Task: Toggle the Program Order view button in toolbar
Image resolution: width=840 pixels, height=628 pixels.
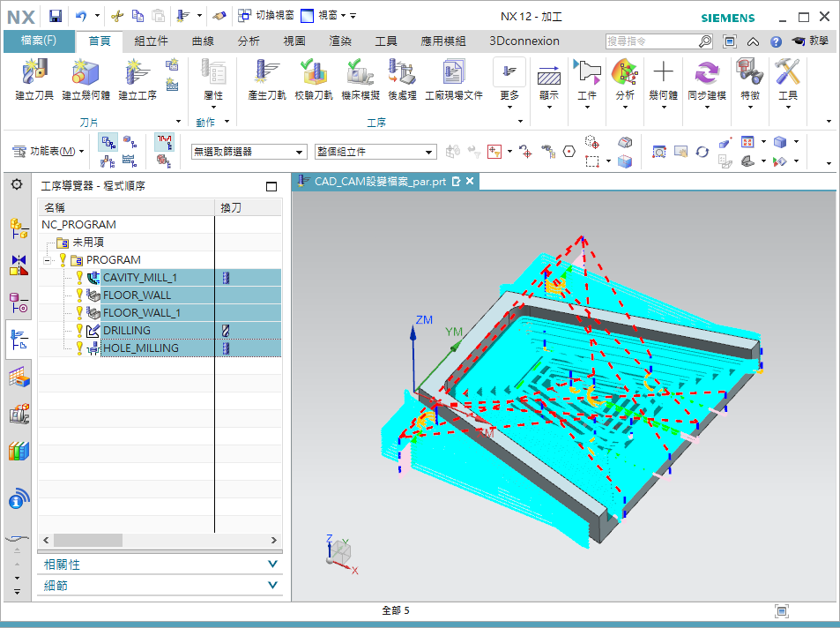Action: (108, 142)
